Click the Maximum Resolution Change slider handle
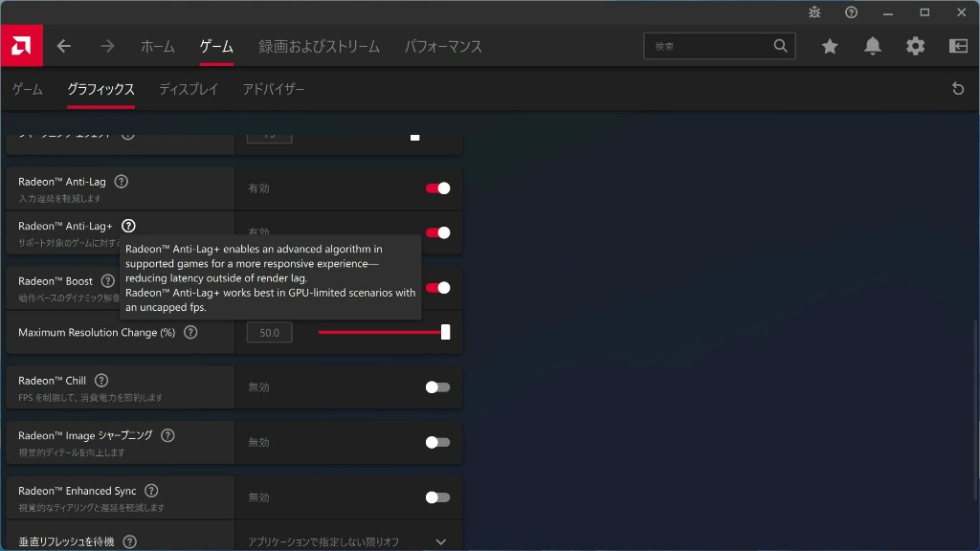This screenshot has width=980, height=551. tap(446, 332)
